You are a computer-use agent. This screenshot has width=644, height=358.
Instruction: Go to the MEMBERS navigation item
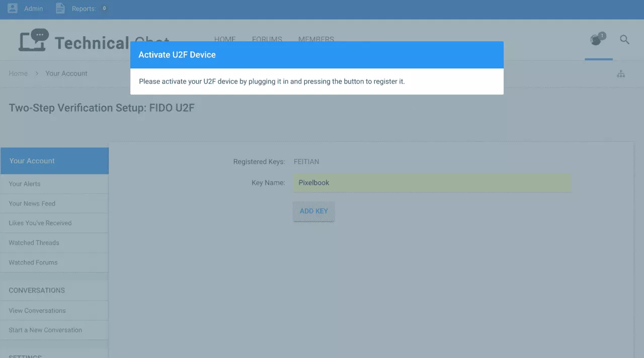click(x=316, y=39)
